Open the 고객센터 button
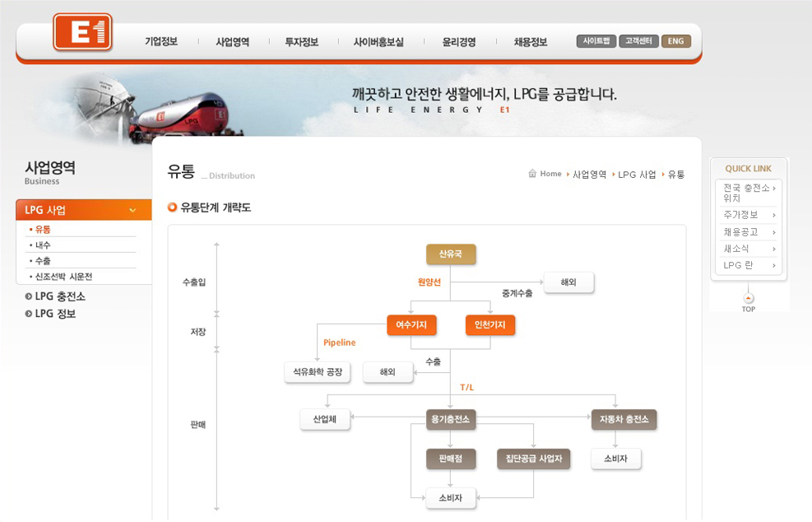This screenshot has height=522, width=812. click(x=638, y=41)
